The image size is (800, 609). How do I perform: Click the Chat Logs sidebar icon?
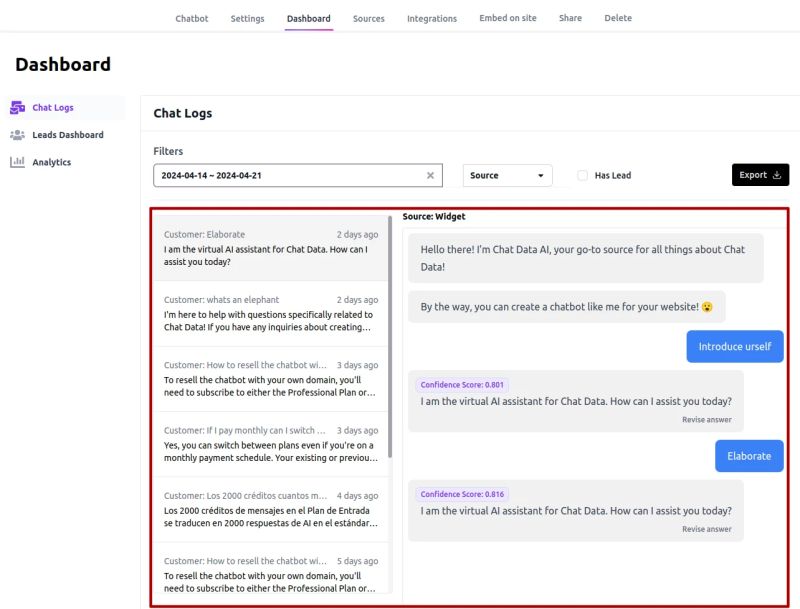coord(17,108)
